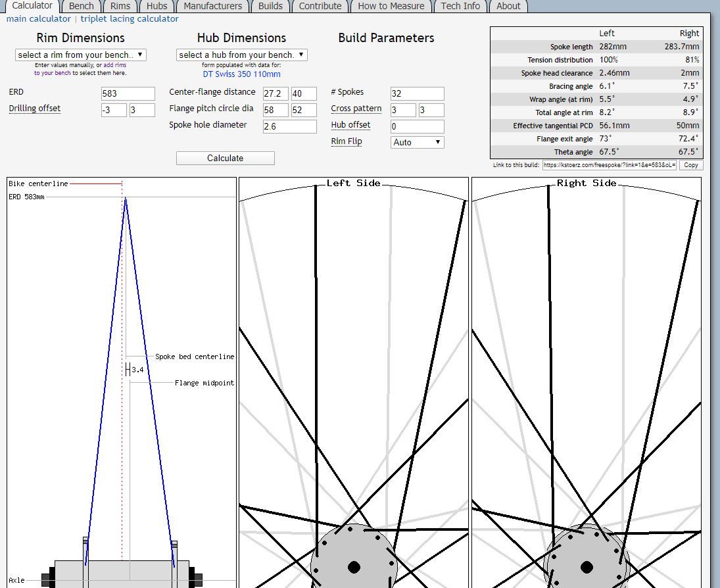Screen dimensions: 720x588
Task: Expand the hub selection dropdown
Action: point(241,55)
